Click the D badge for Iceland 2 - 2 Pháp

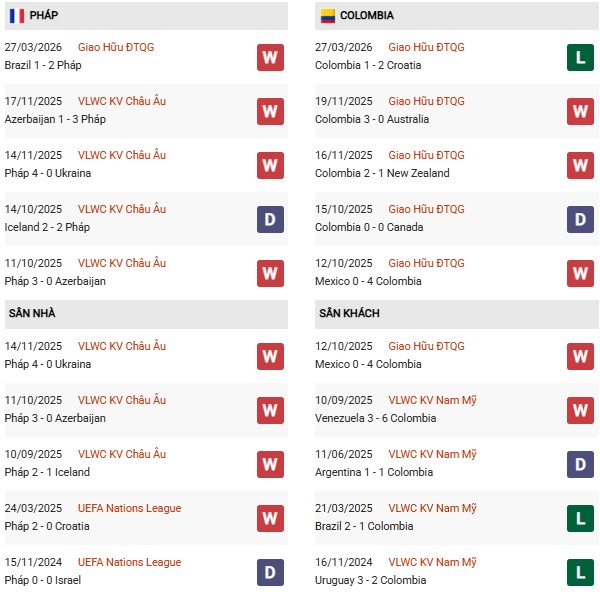pos(270,219)
